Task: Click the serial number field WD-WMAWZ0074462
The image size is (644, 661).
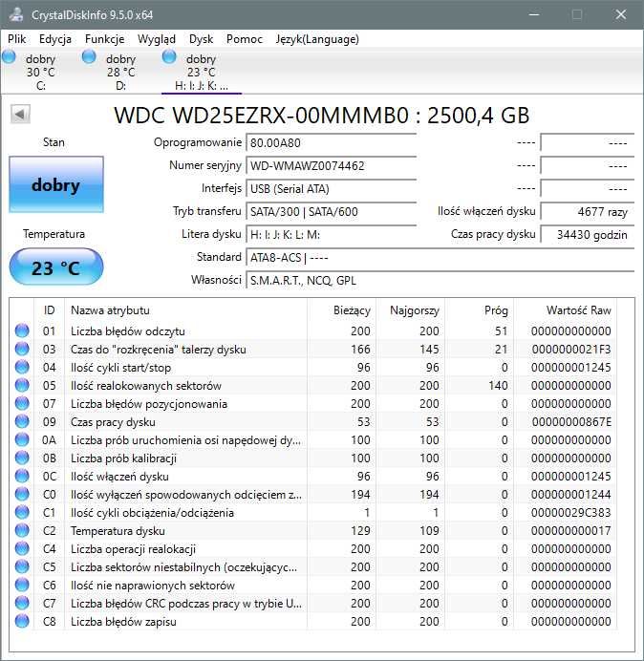Action: point(331,165)
